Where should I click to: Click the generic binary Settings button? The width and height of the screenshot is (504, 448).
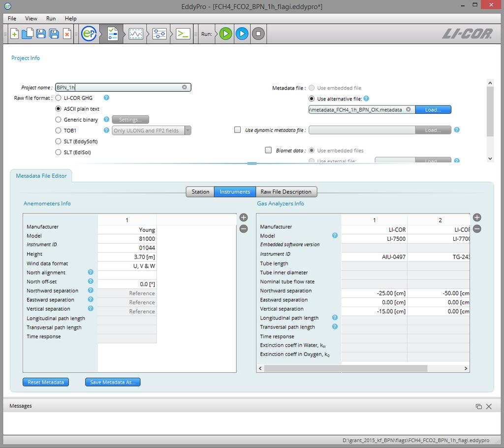pos(130,120)
